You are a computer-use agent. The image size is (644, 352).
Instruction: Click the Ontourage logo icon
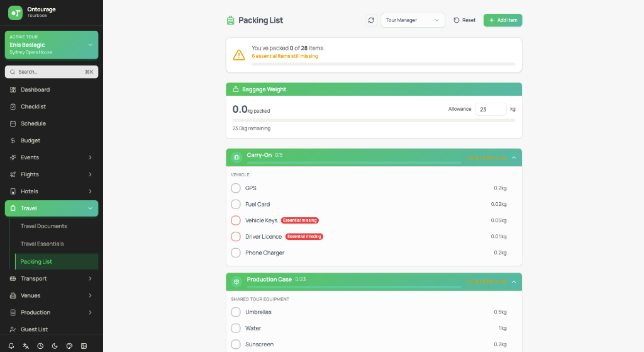click(15, 13)
